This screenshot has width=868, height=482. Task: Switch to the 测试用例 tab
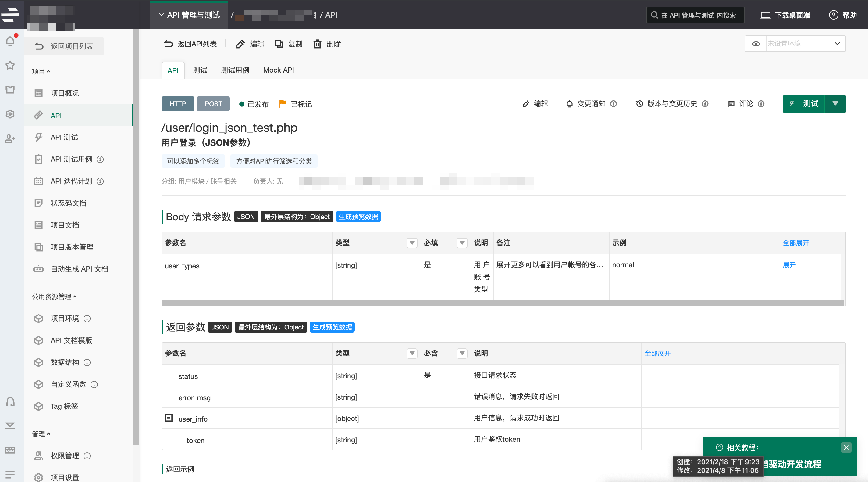point(235,70)
